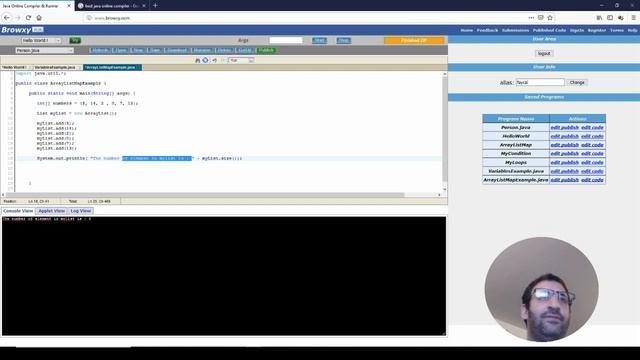
Task: Click the undo arrow in editor toolbar
Action: click(214, 60)
